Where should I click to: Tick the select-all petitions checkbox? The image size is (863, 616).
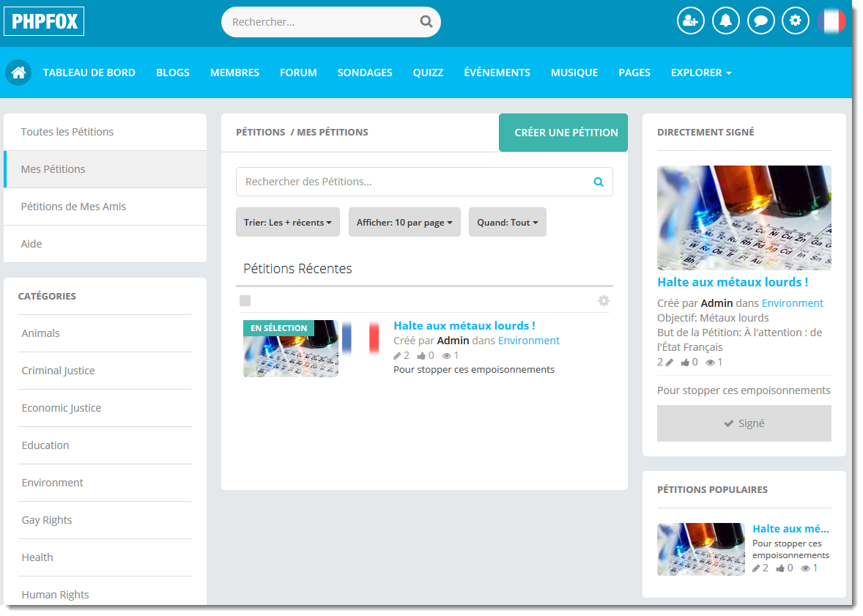click(x=245, y=300)
